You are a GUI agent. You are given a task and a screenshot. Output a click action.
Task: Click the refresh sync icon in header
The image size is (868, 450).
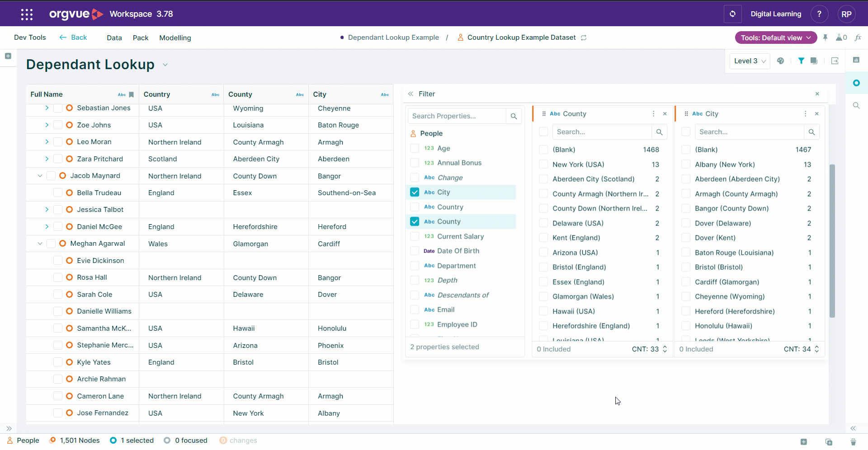732,14
